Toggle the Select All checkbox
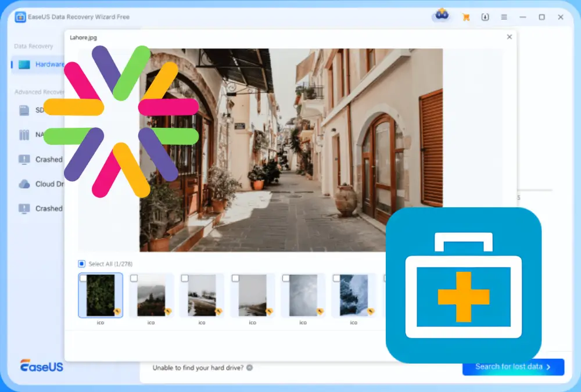The image size is (581, 392). tap(81, 264)
